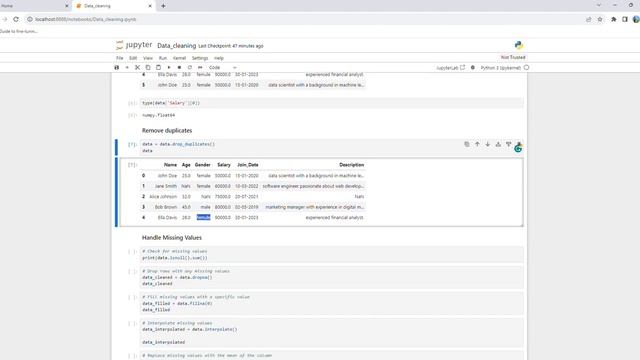
Task: Click the Remove duplicates heading
Action: (167, 131)
